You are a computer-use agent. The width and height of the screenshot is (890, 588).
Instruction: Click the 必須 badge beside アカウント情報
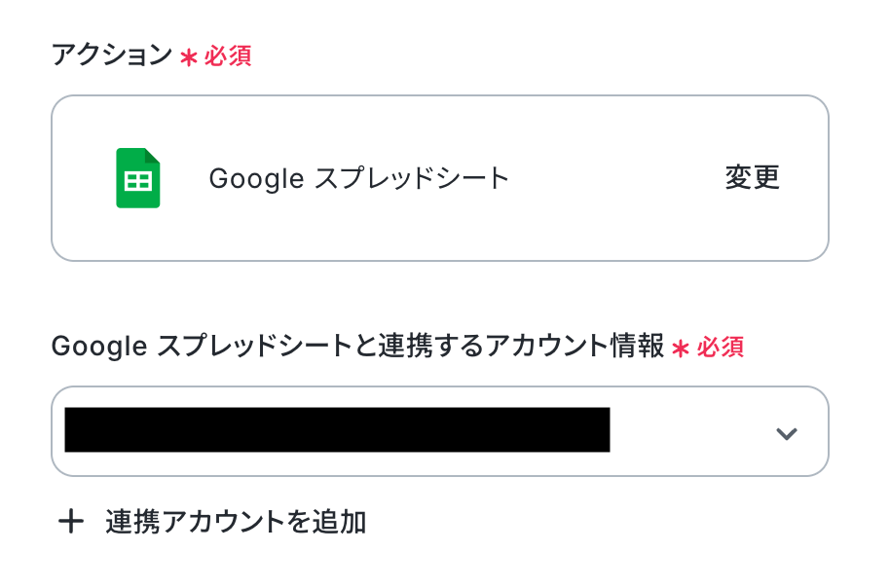720,346
